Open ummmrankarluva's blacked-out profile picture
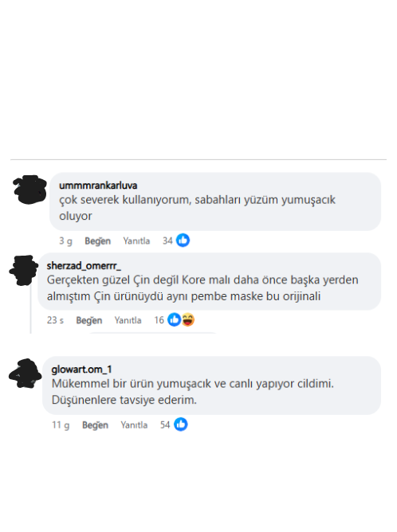 pos(29,190)
